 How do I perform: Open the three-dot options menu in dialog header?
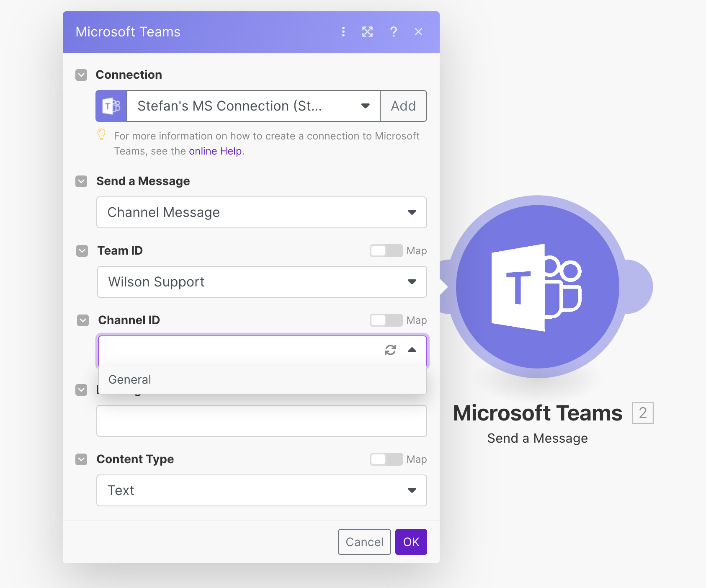[343, 32]
